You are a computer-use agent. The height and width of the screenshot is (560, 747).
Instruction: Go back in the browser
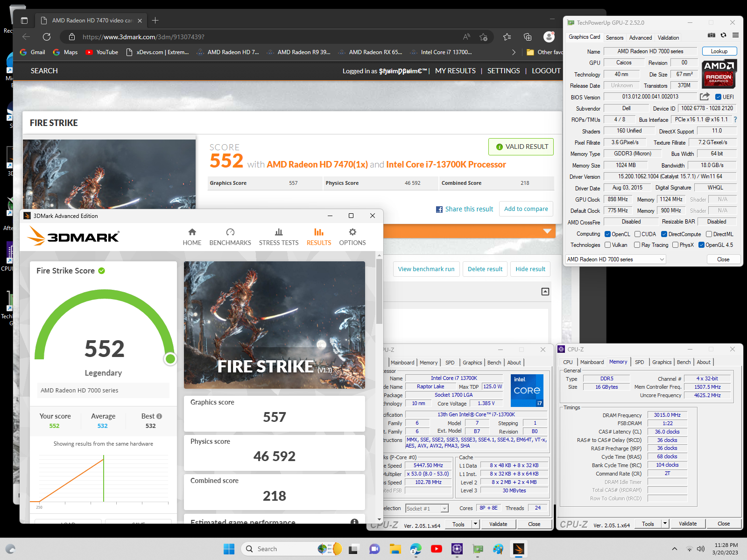tap(26, 37)
